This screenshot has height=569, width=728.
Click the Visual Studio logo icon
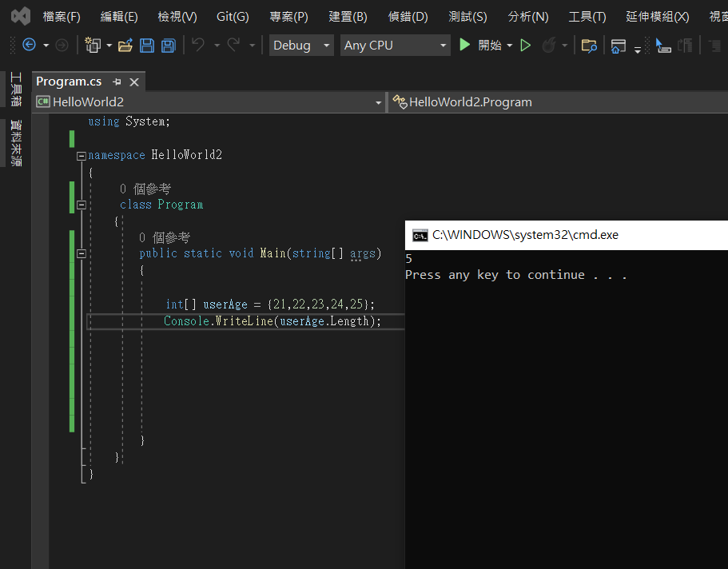(x=21, y=17)
